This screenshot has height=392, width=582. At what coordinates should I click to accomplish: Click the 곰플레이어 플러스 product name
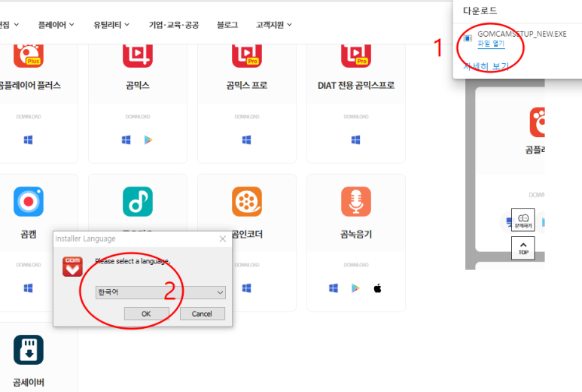point(29,85)
